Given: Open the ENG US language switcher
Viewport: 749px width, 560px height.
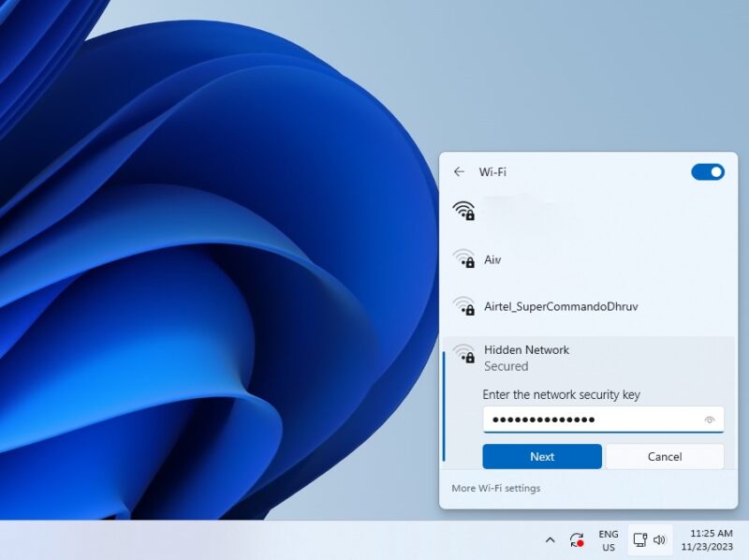Looking at the screenshot, I should tap(607, 540).
